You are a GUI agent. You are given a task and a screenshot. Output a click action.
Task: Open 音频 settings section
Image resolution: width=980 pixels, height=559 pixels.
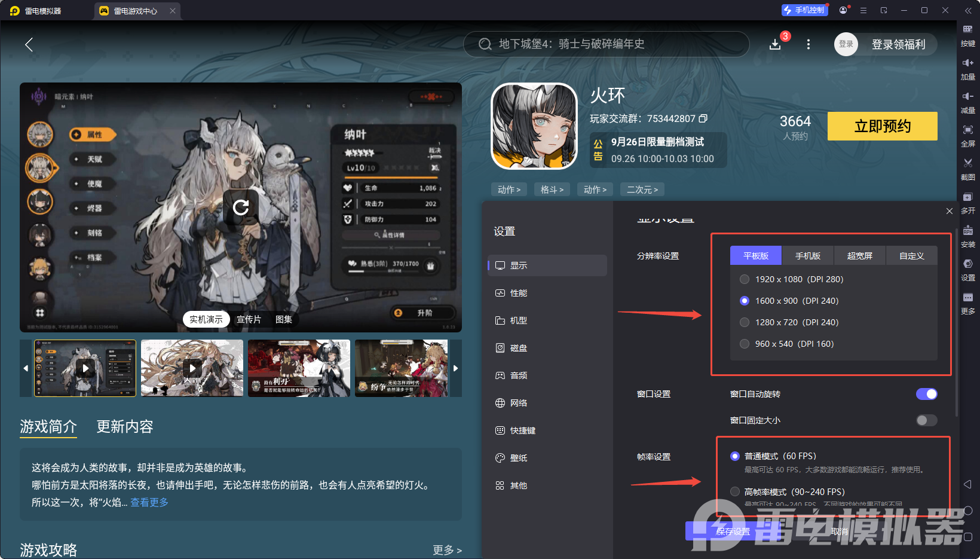(547, 375)
